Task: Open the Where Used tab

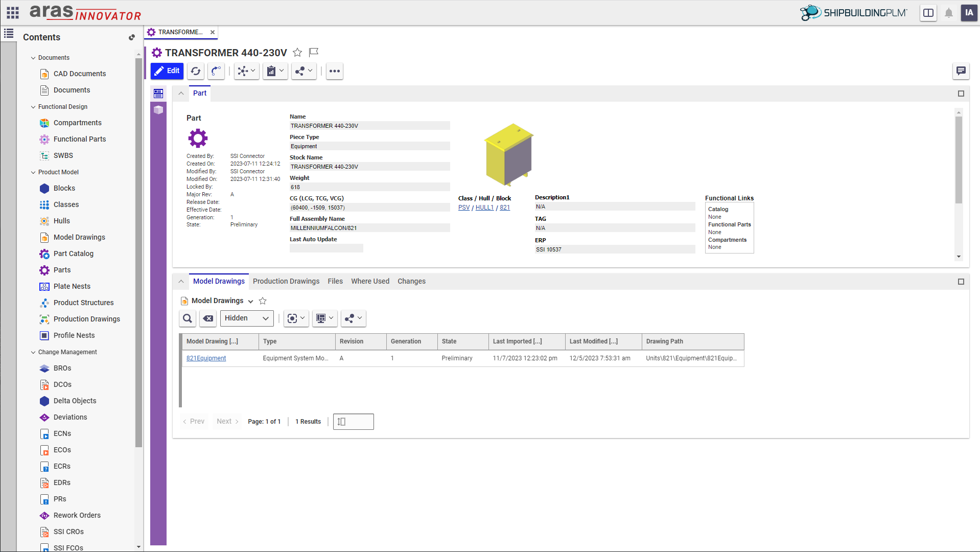Action: 370,281
